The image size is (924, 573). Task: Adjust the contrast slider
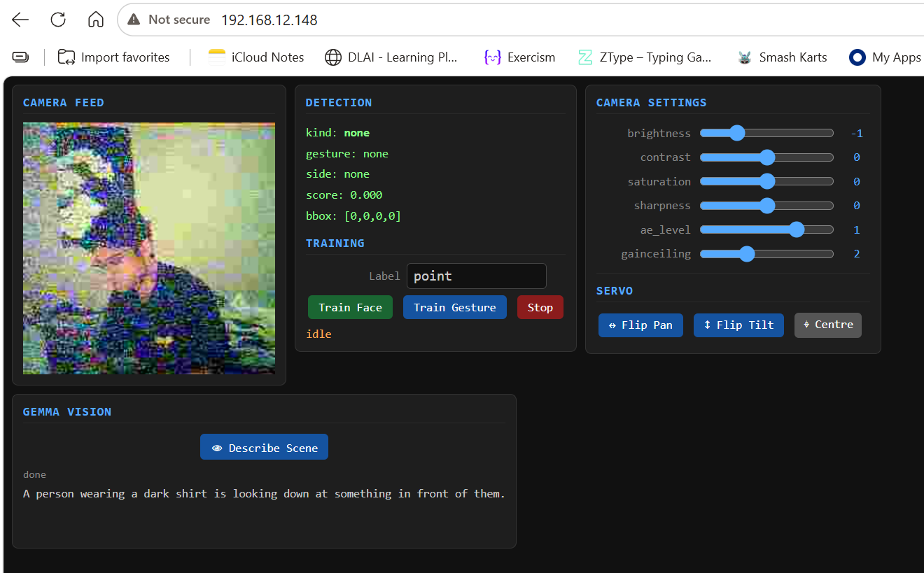(766, 157)
